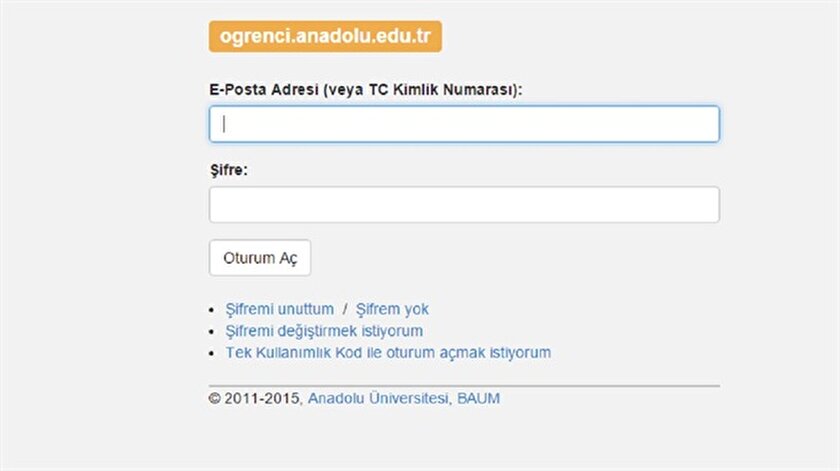Click the bullet beside Tek Kullanımlık Kod

tap(213, 354)
